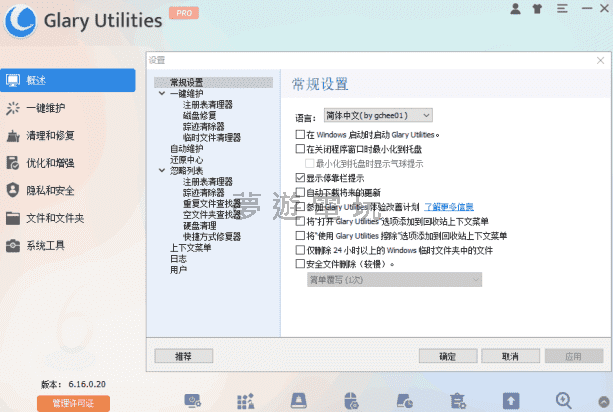Click the 确定 button
This screenshot has height=412, width=613.
(x=449, y=355)
